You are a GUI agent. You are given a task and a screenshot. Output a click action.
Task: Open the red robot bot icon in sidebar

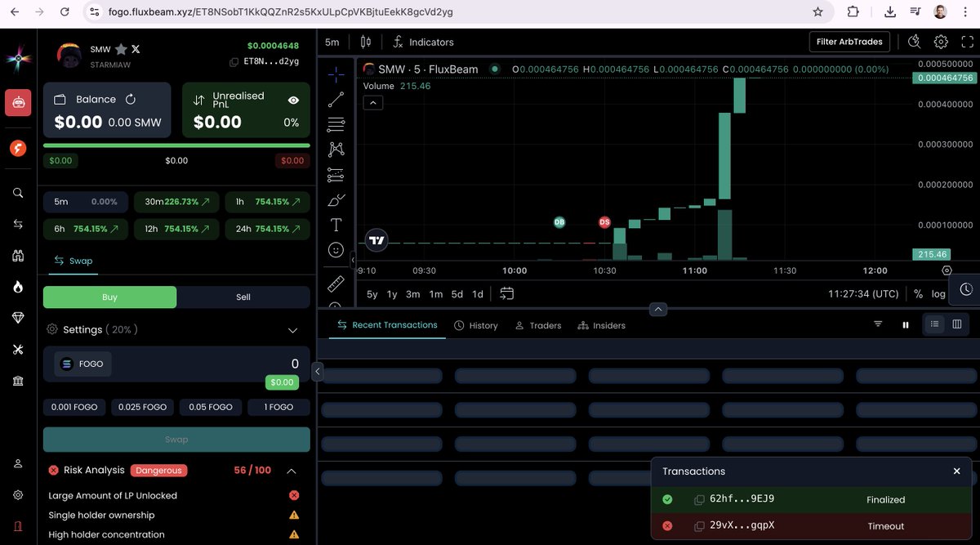click(x=18, y=103)
